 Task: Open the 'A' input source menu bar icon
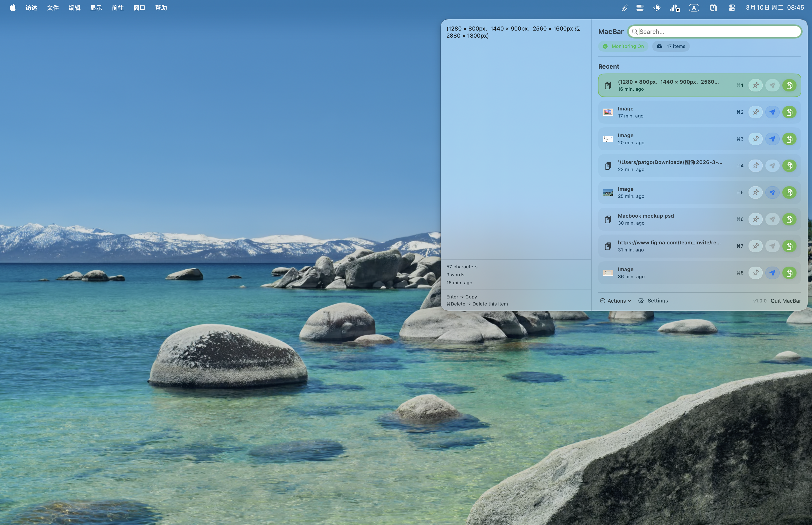tap(694, 8)
